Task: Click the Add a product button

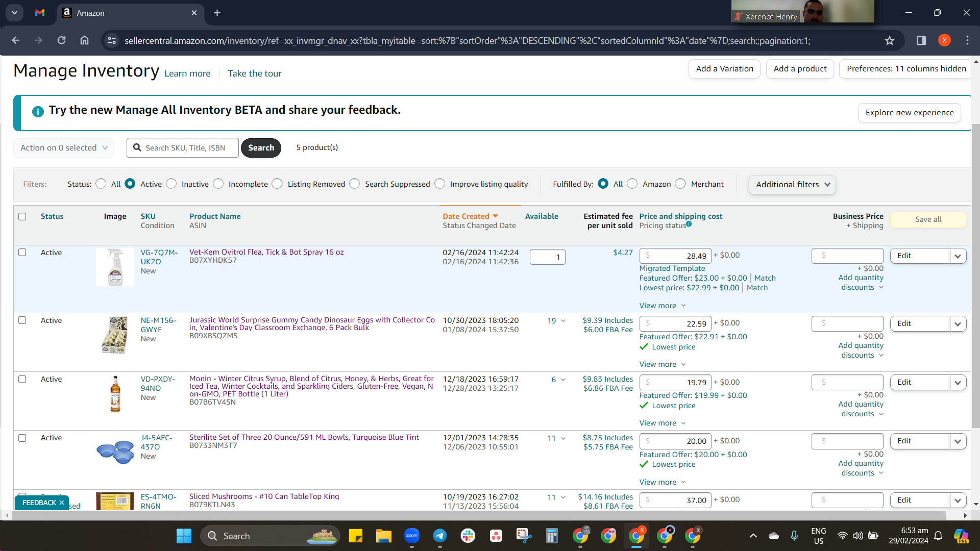Action: 800,69
